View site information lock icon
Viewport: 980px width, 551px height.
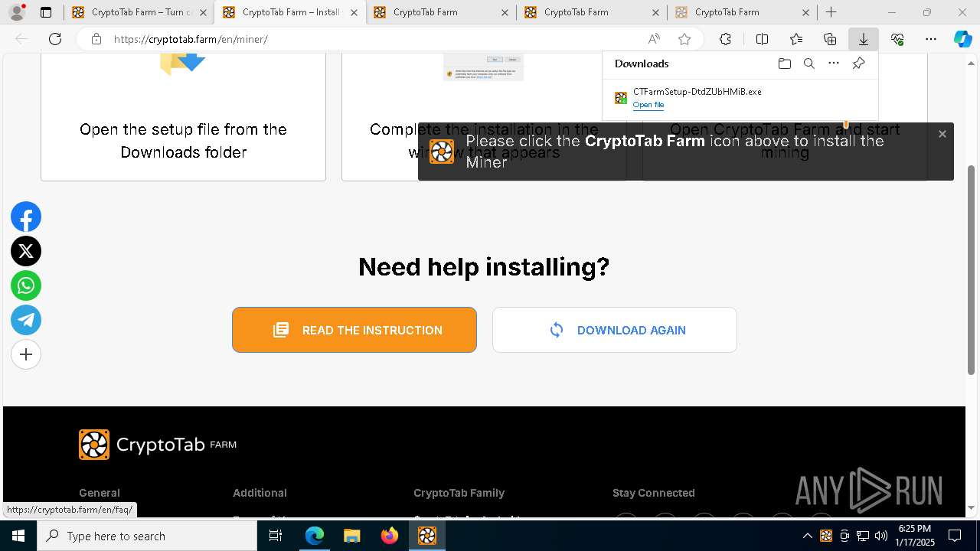pyautogui.click(x=96, y=39)
